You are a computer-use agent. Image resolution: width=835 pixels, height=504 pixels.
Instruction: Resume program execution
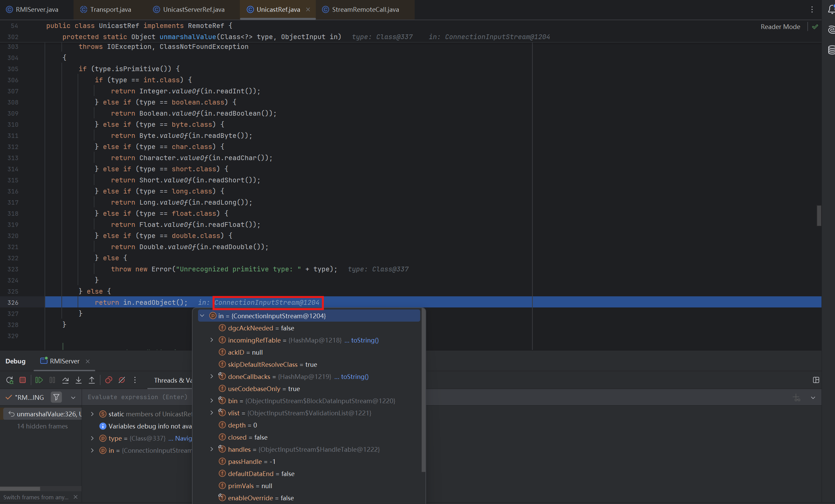[39, 380]
